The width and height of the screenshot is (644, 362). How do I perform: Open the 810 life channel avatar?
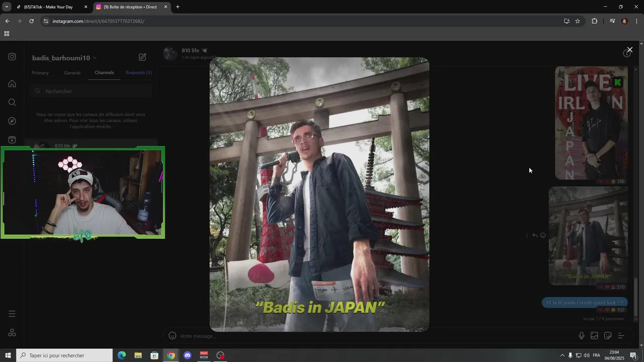click(x=170, y=54)
